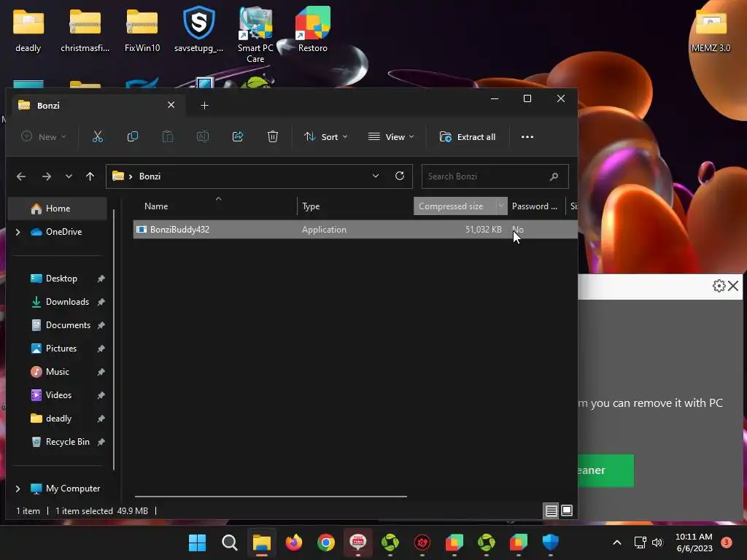Open savsetupg desktop icon
The width and height of the screenshot is (747, 560).
[198, 29]
